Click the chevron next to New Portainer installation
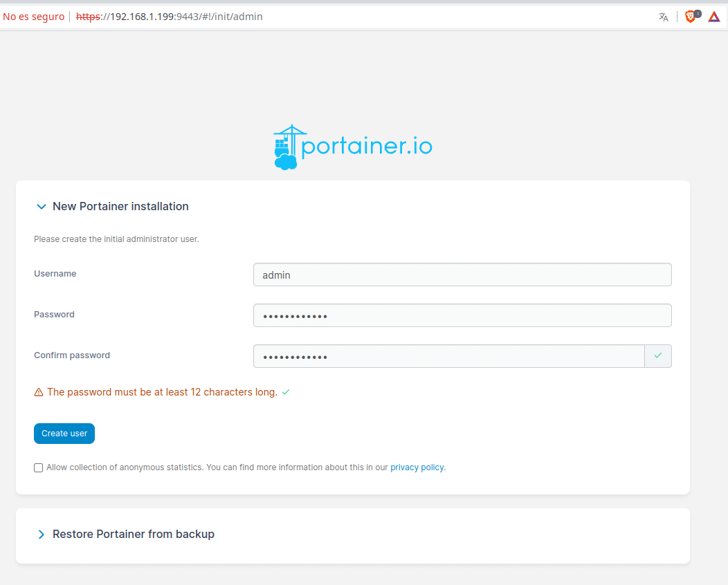This screenshot has height=585, width=728. point(42,206)
